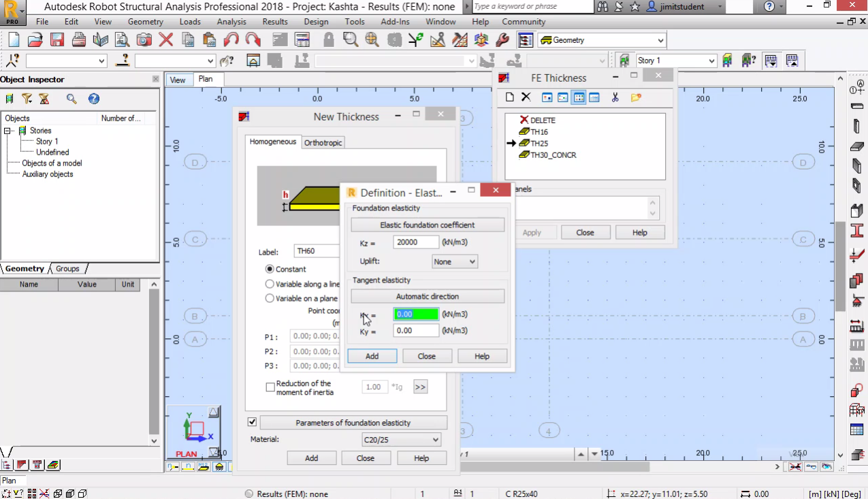Open the Geometry menu
The height and width of the screenshot is (499, 868).
tap(145, 22)
